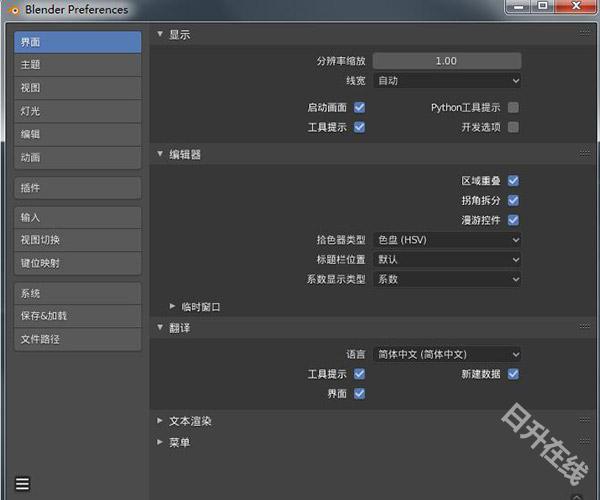Enable Python工具提示 checkbox
The height and width of the screenshot is (500, 600).
tap(513, 107)
